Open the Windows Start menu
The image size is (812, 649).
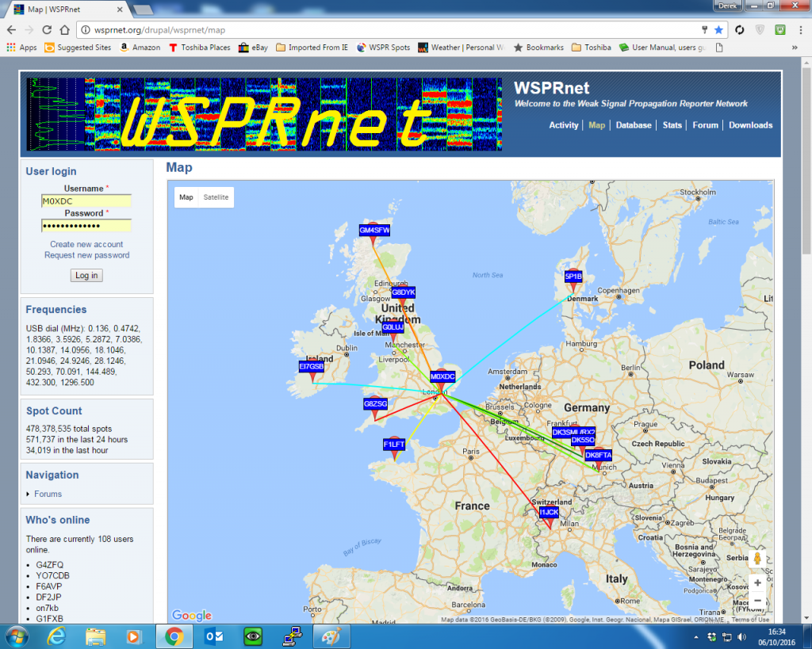[17, 636]
